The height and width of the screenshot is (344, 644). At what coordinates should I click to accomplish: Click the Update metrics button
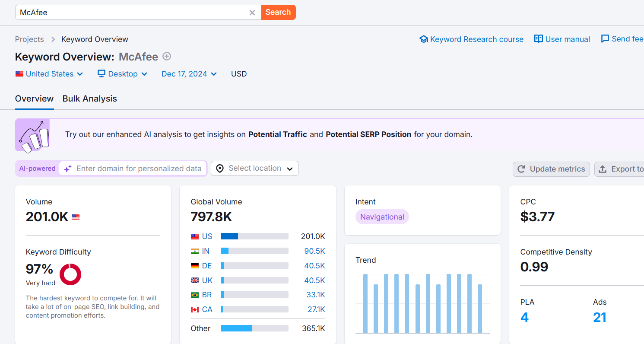tap(552, 169)
